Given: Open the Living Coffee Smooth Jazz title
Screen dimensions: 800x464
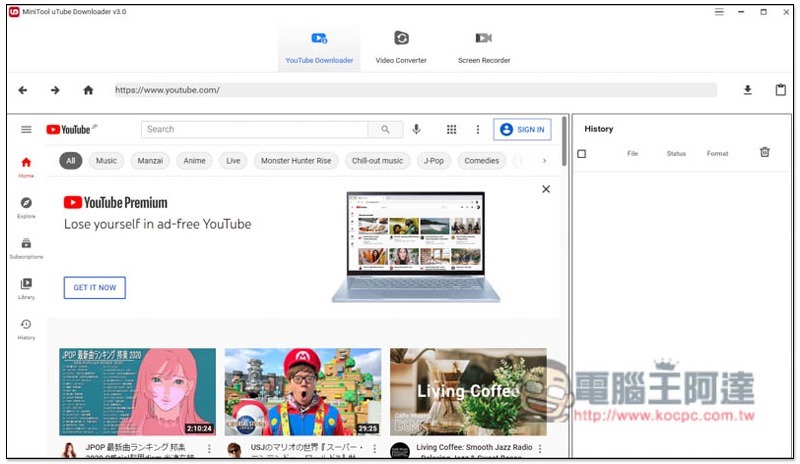Looking at the screenshot, I should point(474,451).
